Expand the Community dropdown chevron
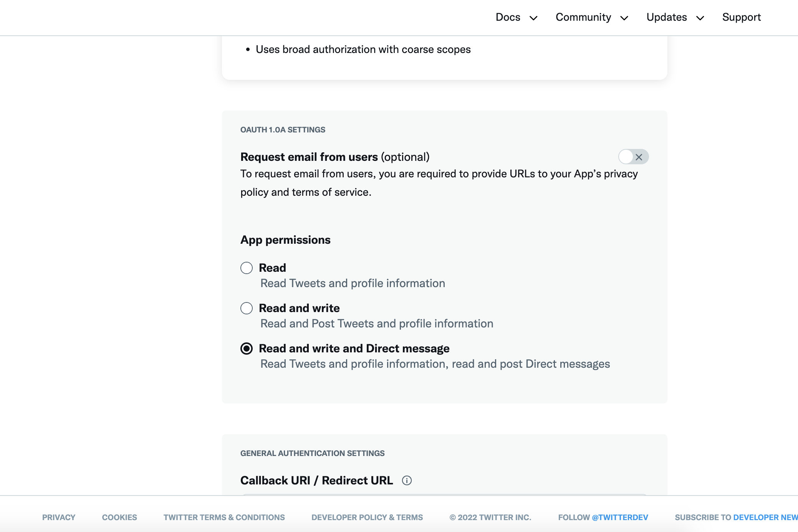The height and width of the screenshot is (532, 798). 624,18
